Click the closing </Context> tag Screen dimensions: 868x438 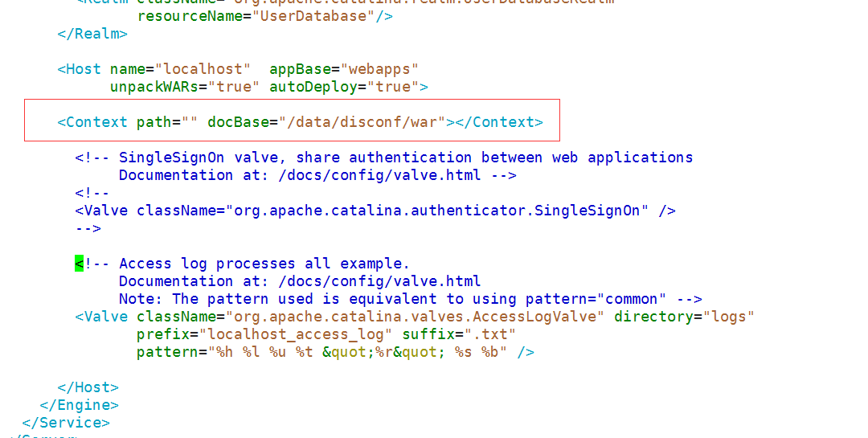(499, 122)
